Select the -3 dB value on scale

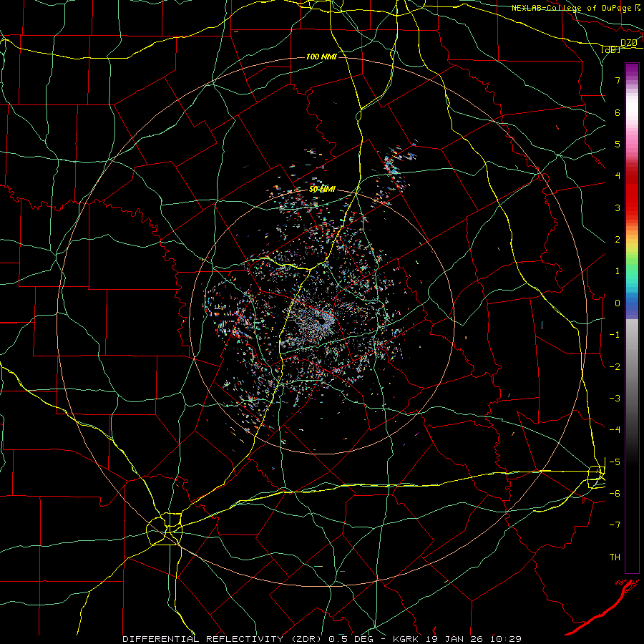point(615,399)
